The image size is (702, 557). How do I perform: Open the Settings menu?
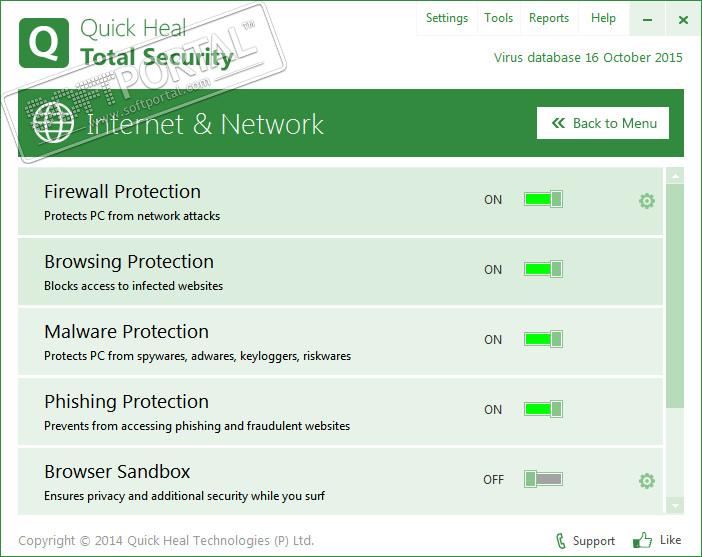tap(447, 18)
